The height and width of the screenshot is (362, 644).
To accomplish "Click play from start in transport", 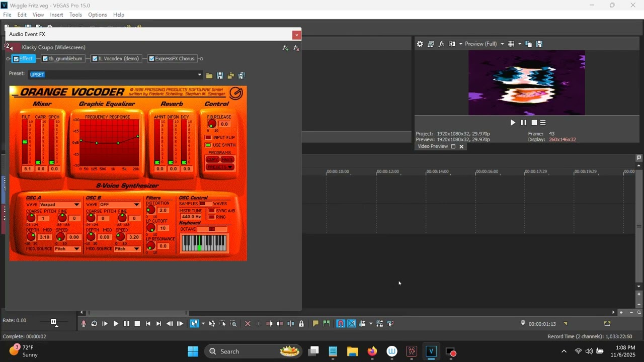I will tap(105, 324).
